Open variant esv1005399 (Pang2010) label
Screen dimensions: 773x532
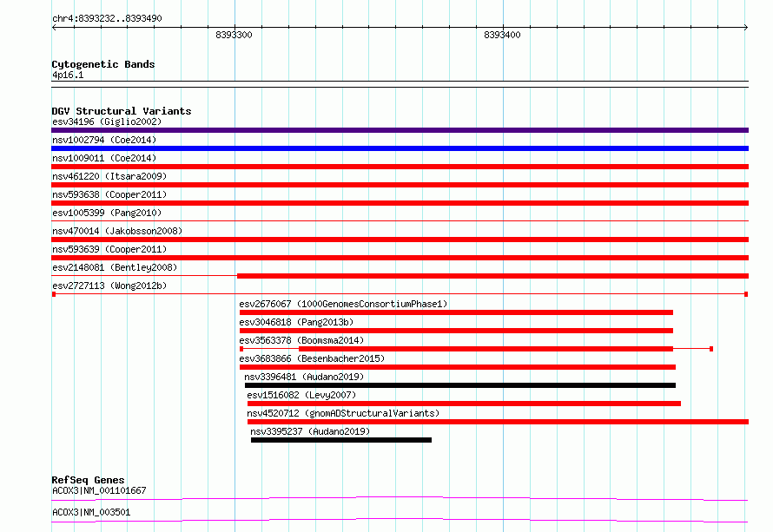(x=107, y=213)
